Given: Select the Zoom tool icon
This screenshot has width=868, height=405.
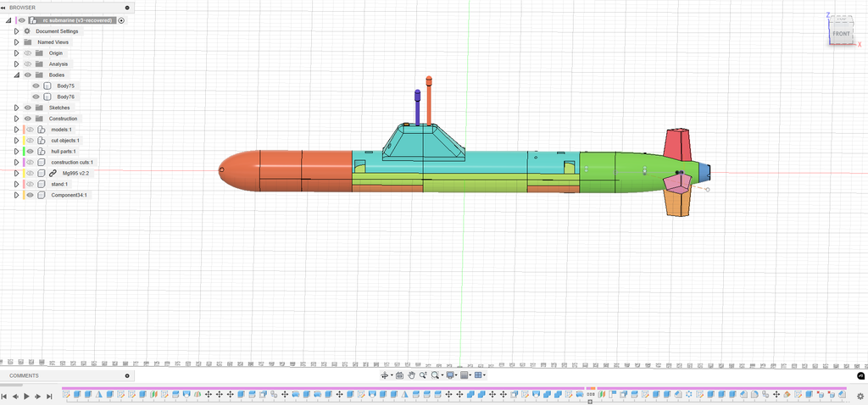Looking at the screenshot, I should click(x=423, y=375).
